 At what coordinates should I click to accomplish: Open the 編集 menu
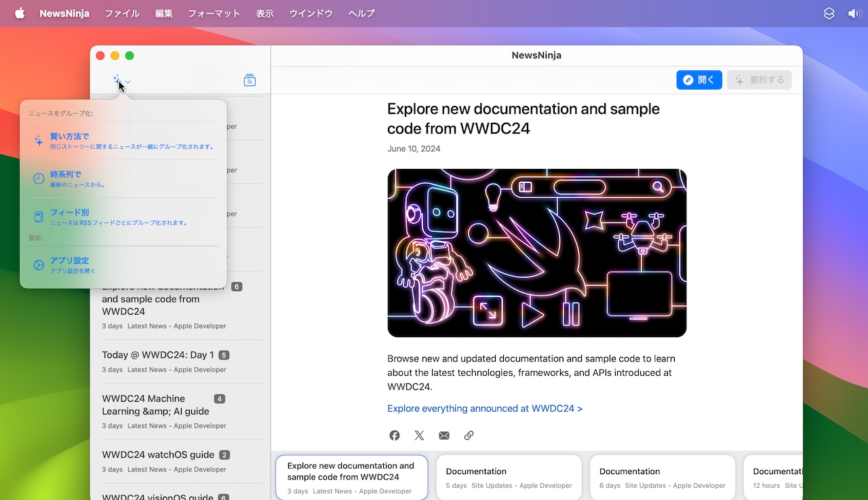pos(163,14)
